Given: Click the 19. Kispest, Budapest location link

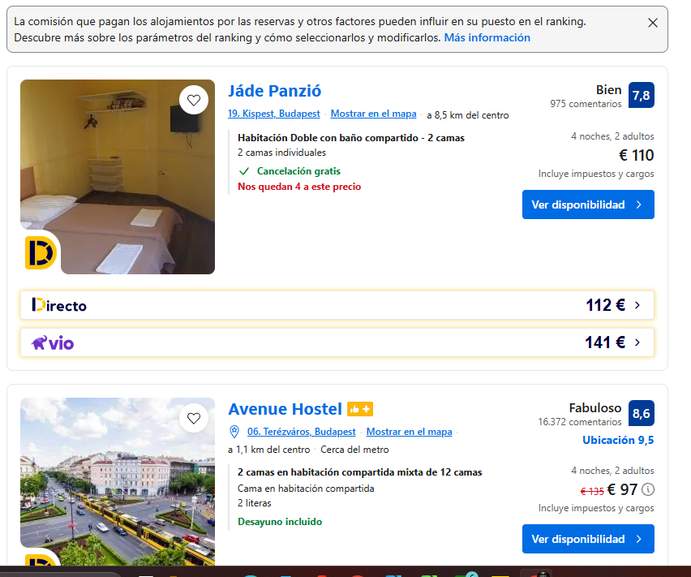Looking at the screenshot, I should (274, 114).
